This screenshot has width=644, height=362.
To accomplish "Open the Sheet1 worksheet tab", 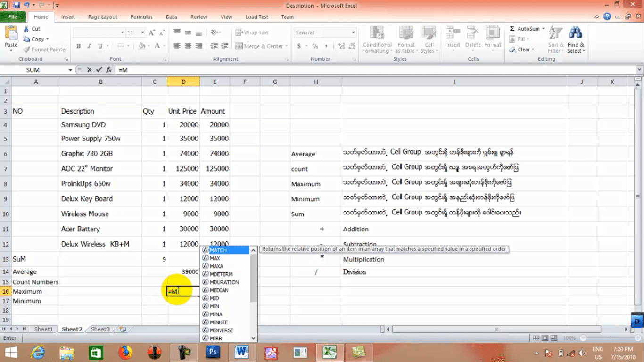I will click(x=43, y=329).
